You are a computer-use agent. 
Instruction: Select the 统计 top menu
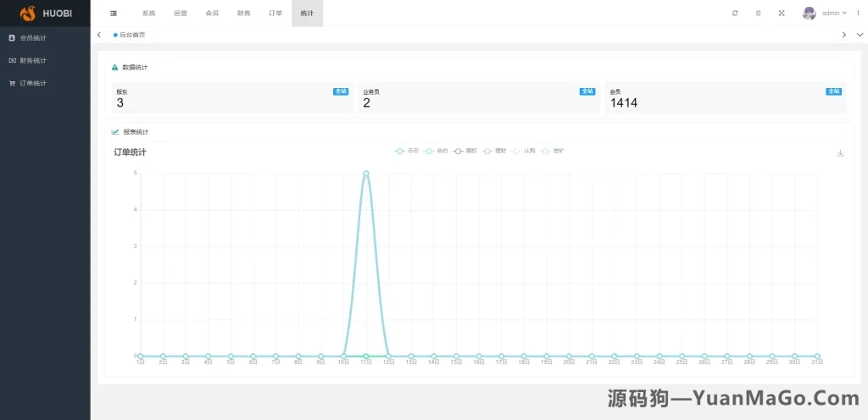307,14
